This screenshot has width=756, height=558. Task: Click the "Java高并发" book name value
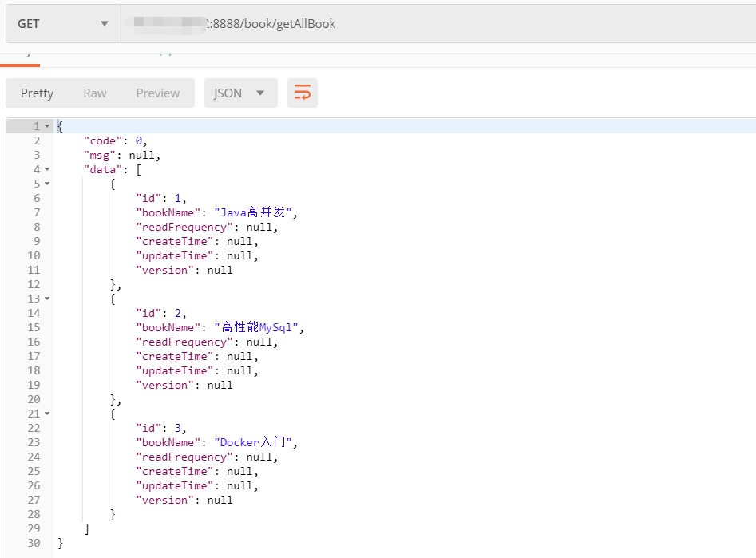(x=257, y=213)
